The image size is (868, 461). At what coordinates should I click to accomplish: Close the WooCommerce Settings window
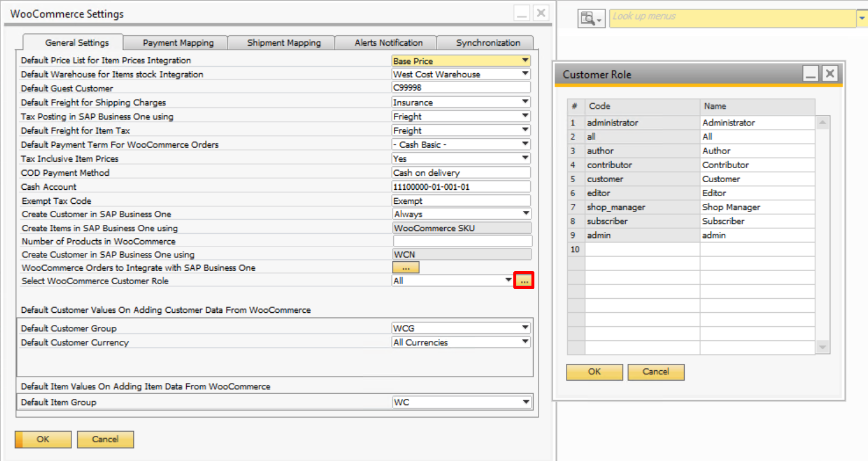541,13
